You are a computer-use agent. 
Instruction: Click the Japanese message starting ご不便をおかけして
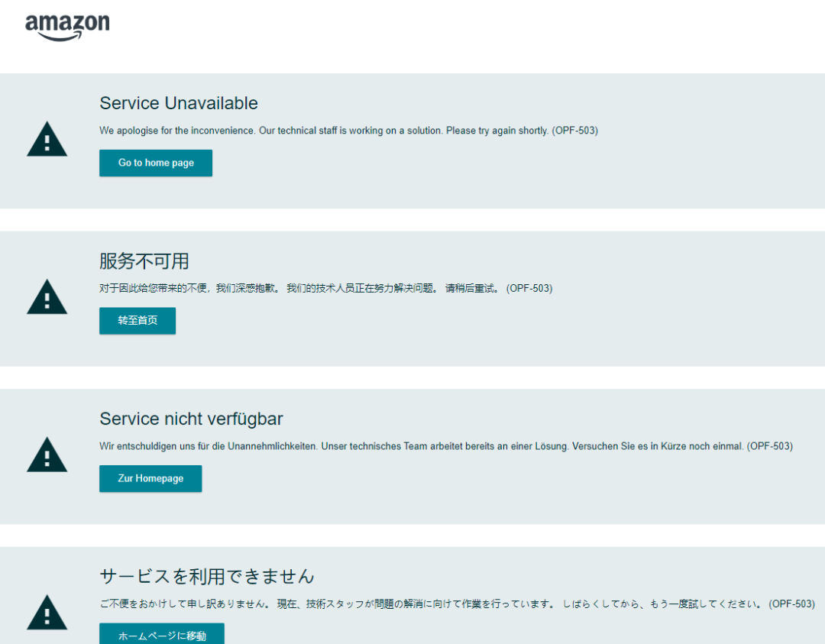458,604
